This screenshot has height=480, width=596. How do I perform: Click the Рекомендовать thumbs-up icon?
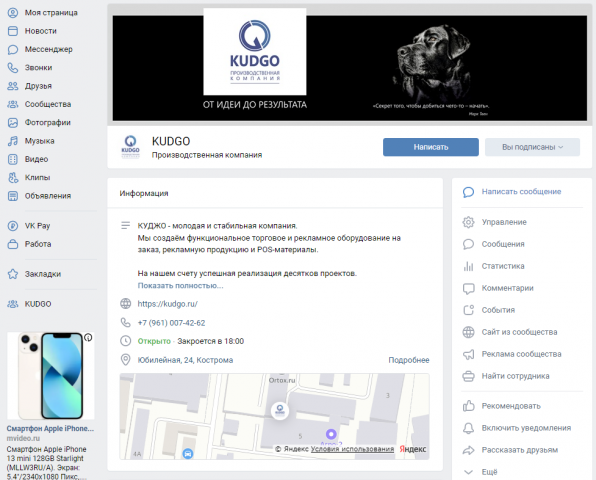click(x=468, y=406)
